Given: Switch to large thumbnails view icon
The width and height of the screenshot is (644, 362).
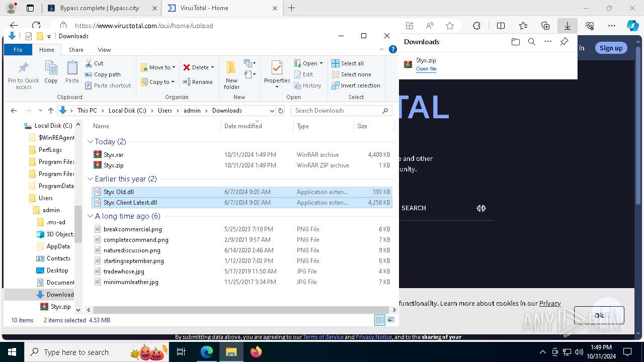Looking at the screenshot, I should pos(391,320).
